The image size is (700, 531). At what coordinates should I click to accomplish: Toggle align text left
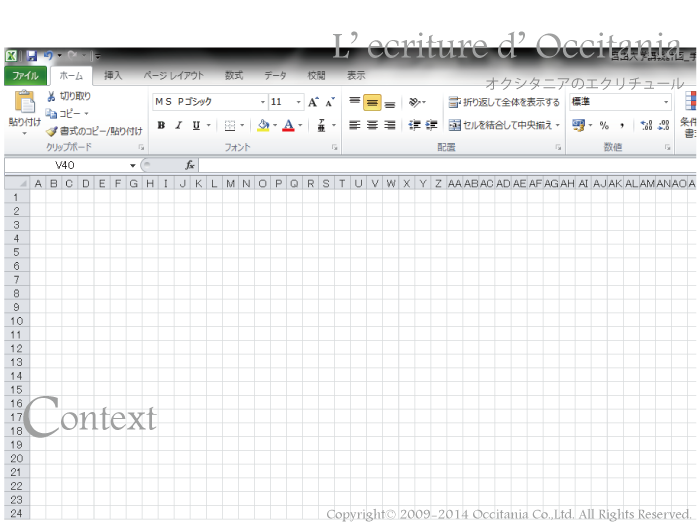pos(354,125)
